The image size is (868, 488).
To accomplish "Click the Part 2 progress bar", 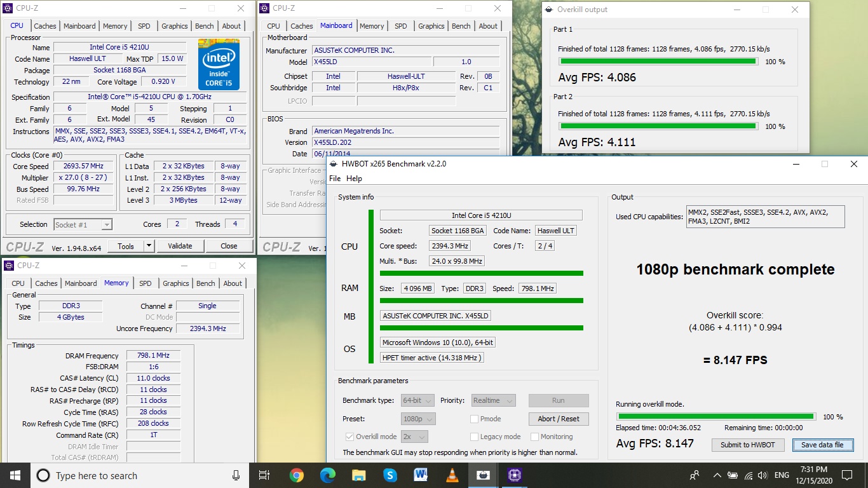I will [658, 126].
